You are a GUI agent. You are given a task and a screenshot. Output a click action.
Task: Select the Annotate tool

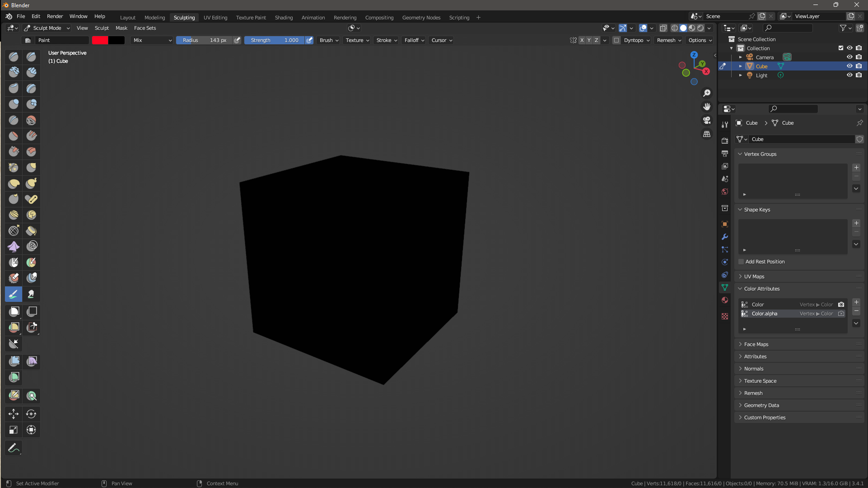coord(14,448)
